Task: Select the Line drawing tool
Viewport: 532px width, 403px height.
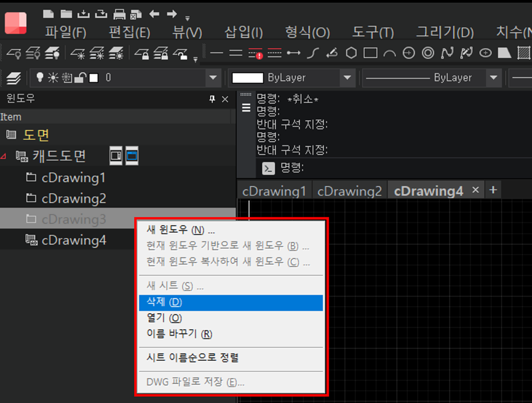Action: tap(217, 53)
